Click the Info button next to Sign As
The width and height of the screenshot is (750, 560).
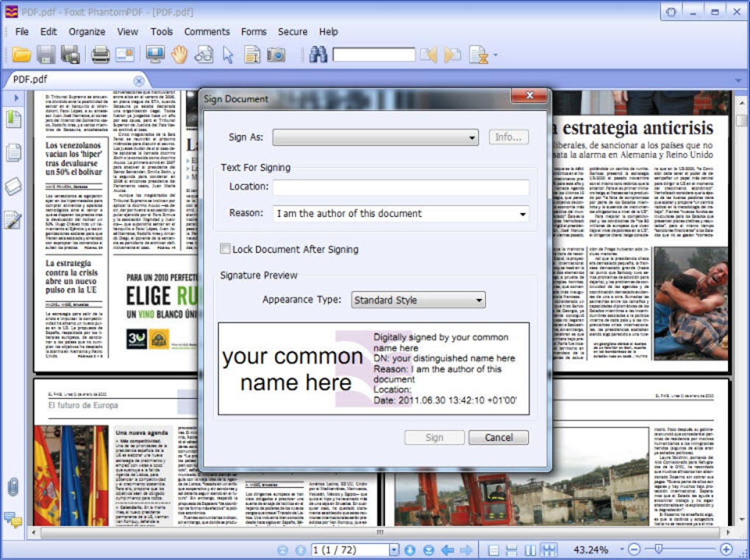click(x=508, y=137)
